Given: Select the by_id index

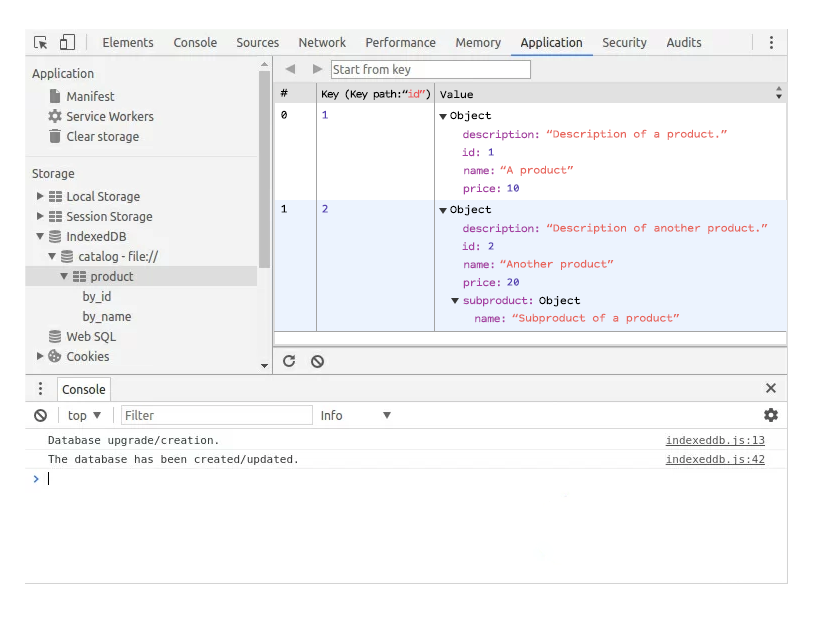Looking at the screenshot, I should click(97, 297).
